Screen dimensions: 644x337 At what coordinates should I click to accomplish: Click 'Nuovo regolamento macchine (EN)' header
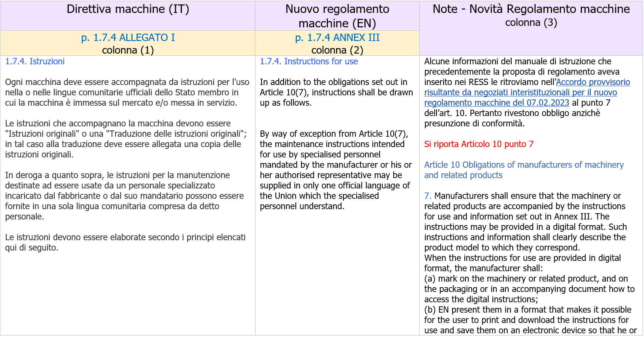337,16
